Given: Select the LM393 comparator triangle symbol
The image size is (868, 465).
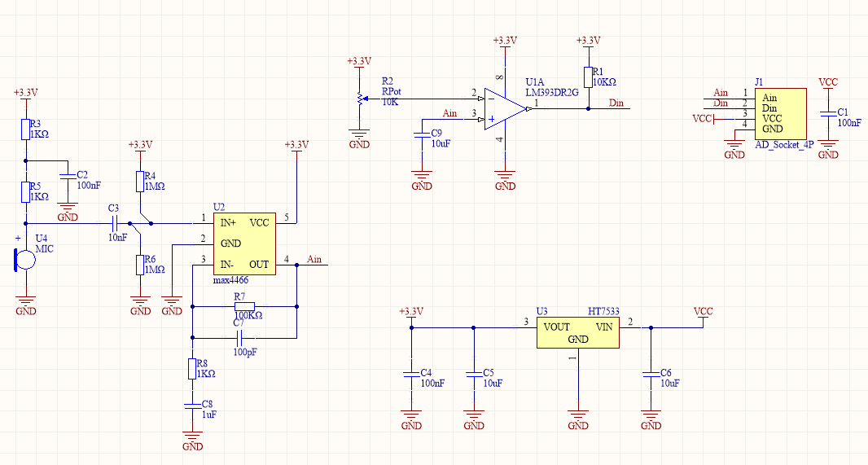Looking at the screenshot, I should [505, 107].
